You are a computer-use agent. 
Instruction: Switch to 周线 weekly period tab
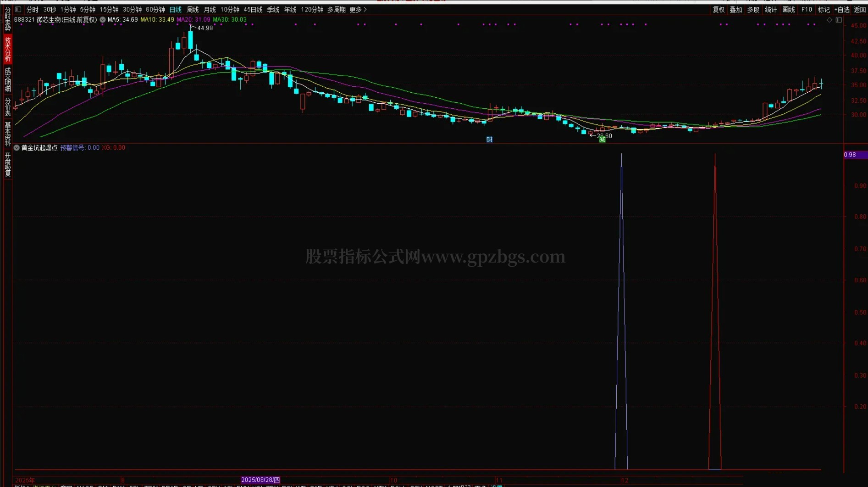tap(193, 9)
